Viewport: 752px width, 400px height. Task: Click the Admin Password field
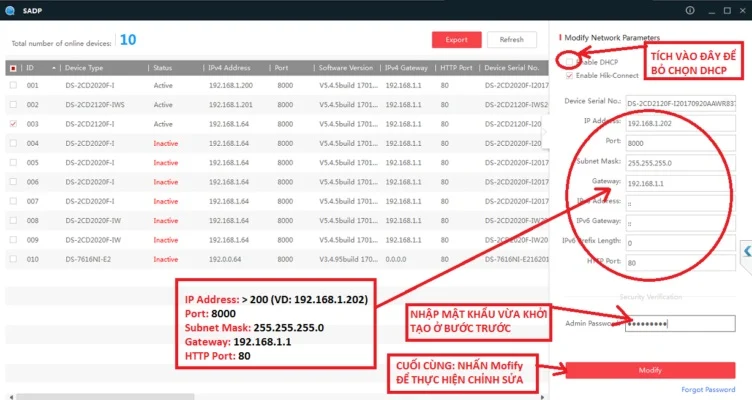(x=681, y=324)
